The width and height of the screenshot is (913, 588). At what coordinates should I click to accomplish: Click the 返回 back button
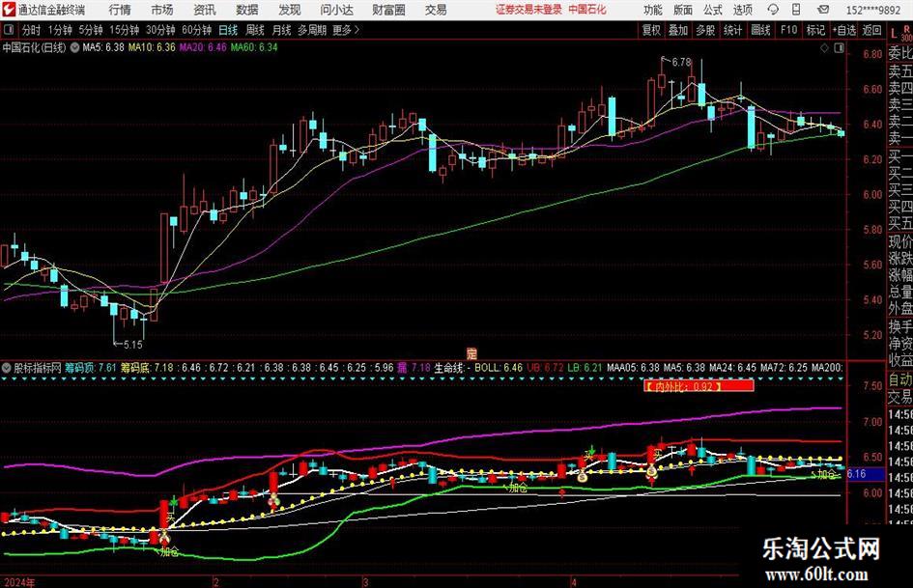pos(871,30)
